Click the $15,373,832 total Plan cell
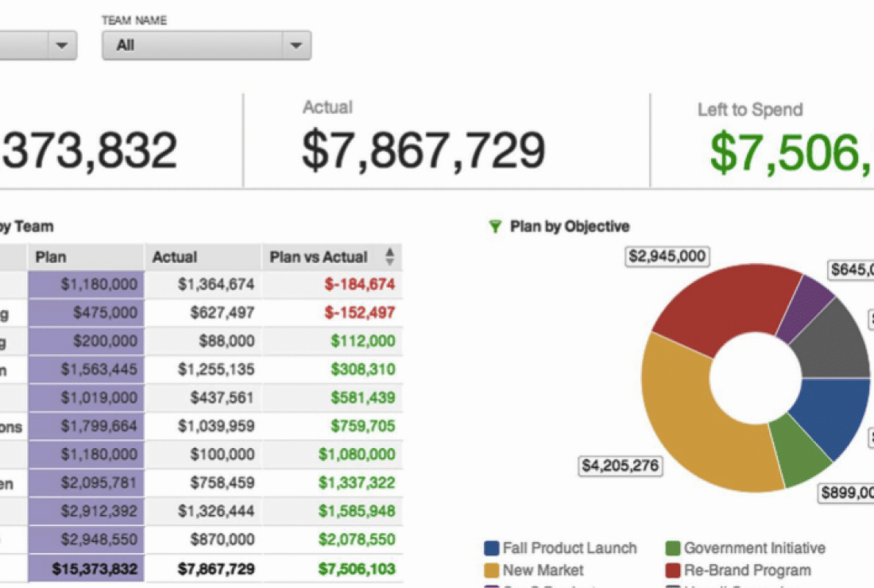The width and height of the screenshot is (874, 588). click(x=94, y=569)
